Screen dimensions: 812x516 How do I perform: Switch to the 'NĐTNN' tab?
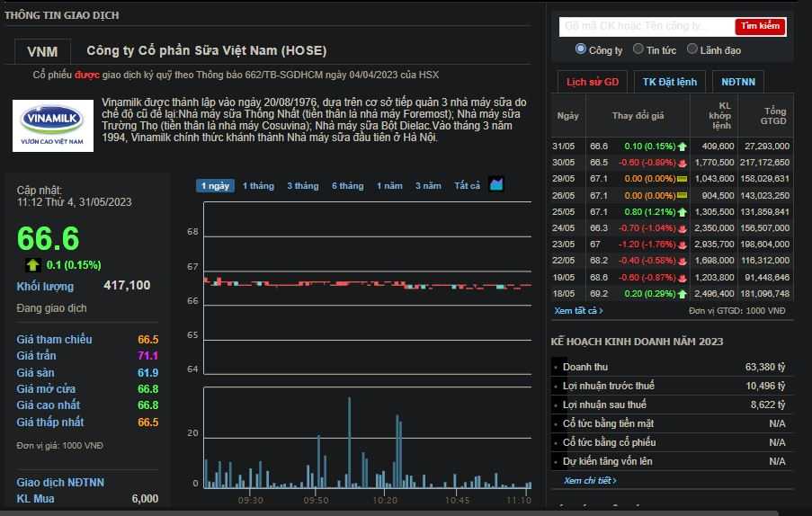coord(738,82)
